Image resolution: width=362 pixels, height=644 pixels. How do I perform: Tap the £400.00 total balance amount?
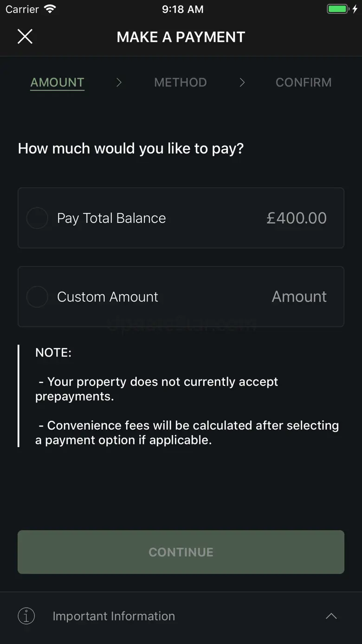tap(297, 218)
